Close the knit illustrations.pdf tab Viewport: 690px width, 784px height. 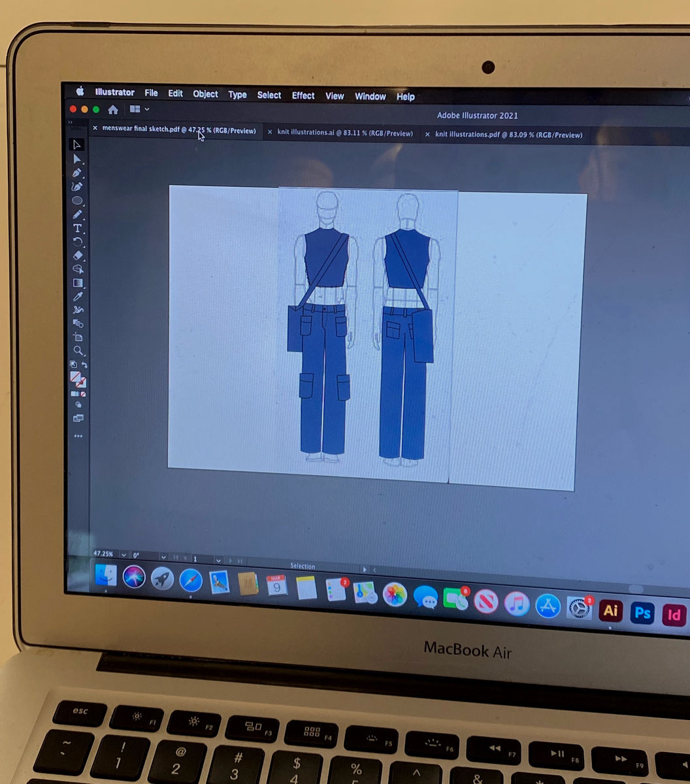(427, 135)
